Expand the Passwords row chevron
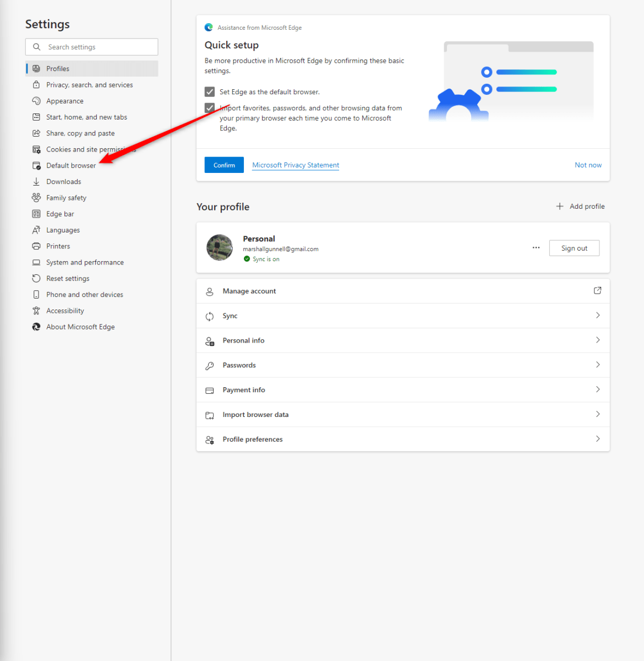644x661 pixels. tap(598, 365)
